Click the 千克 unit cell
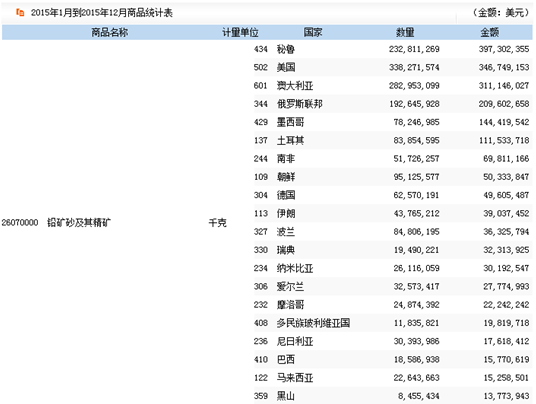Viewport: 536px width, 404px height. 217,223
